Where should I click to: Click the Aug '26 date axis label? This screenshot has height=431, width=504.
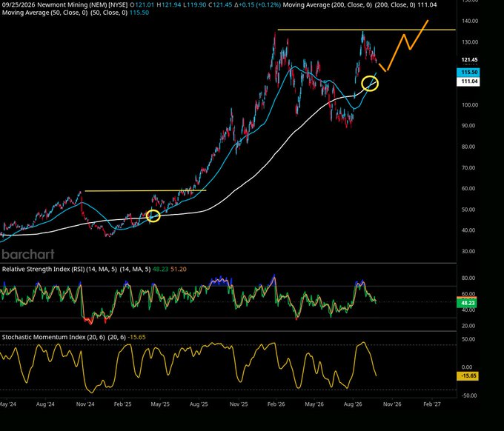[x=353, y=404]
